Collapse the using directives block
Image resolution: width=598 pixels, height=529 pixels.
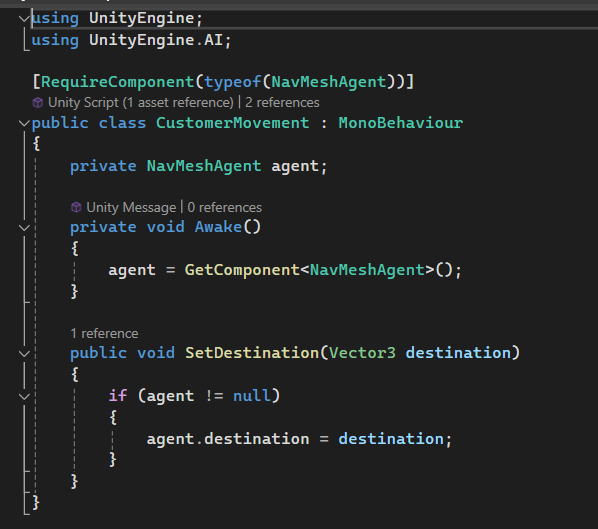click(x=24, y=18)
